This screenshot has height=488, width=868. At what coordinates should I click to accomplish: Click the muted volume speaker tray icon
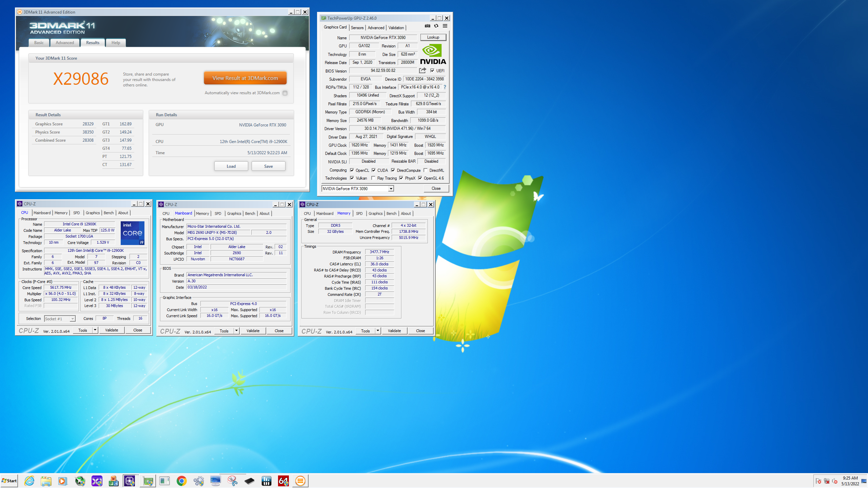[835, 481]
